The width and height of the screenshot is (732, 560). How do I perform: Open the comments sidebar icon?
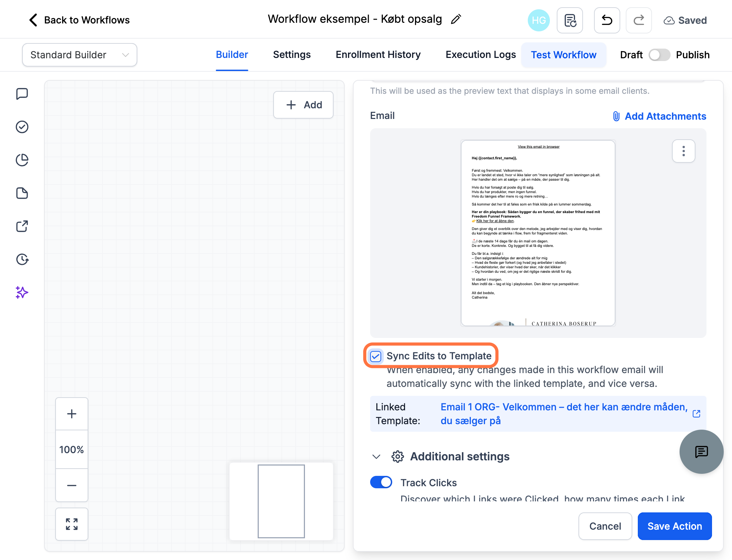(x=22, y=94)
